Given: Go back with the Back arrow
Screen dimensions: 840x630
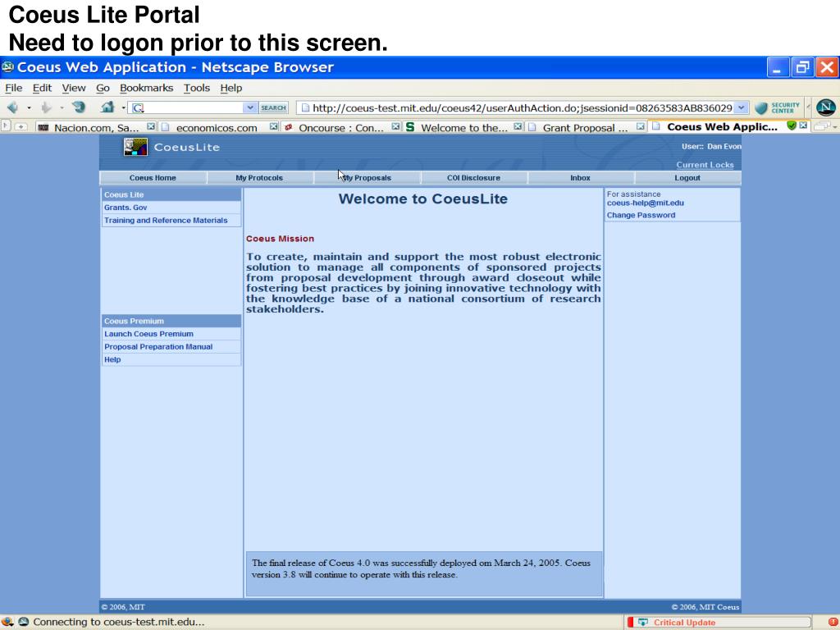Looking at the screenshot, I should point(12,107).
